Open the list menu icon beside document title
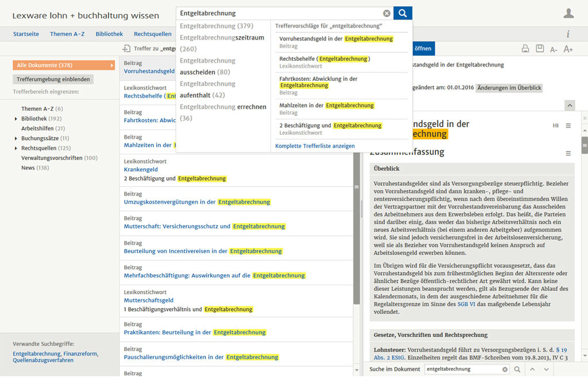 pos(568,126)
